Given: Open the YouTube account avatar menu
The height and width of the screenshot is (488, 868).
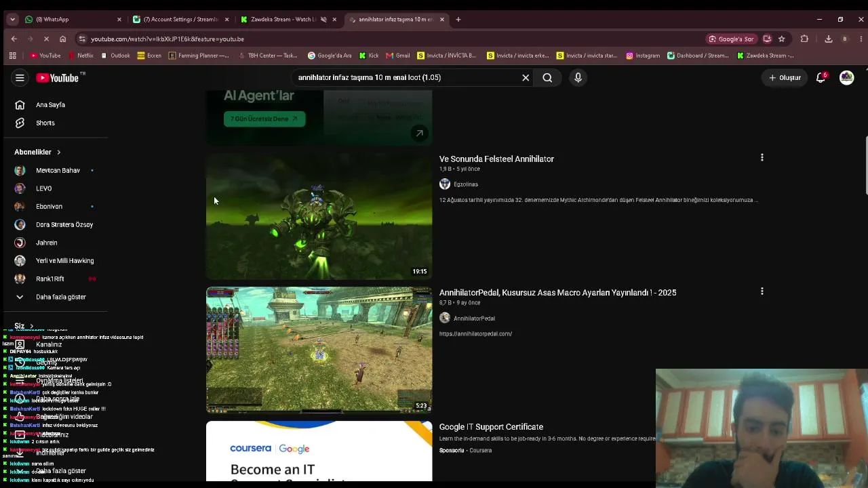Looking at the screenshot, I should pyautogui.click(x=846, y=77).
